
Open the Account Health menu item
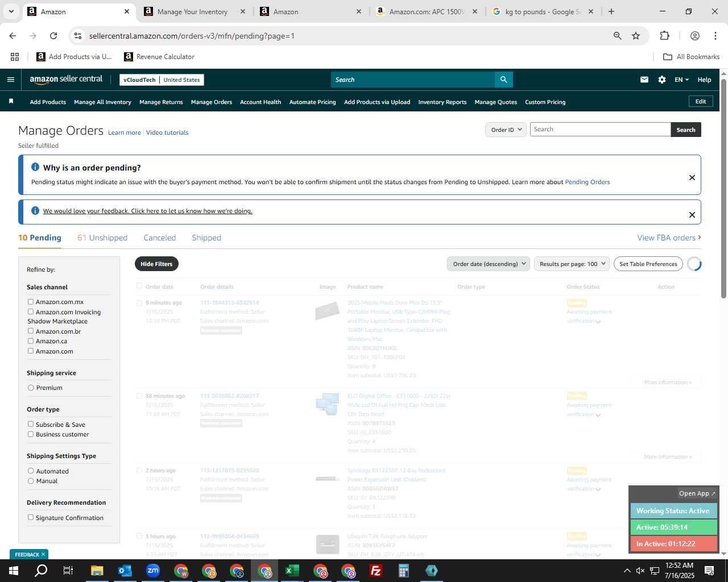[260, 102]
